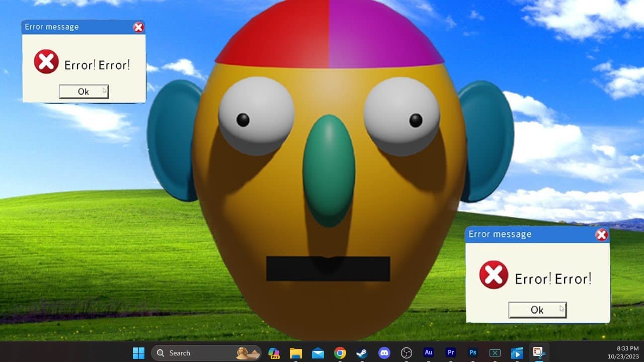Screen dimensions: 644x362
Task: Click the 10/23/2023 date in the taskbar
Action: point(623,356)
